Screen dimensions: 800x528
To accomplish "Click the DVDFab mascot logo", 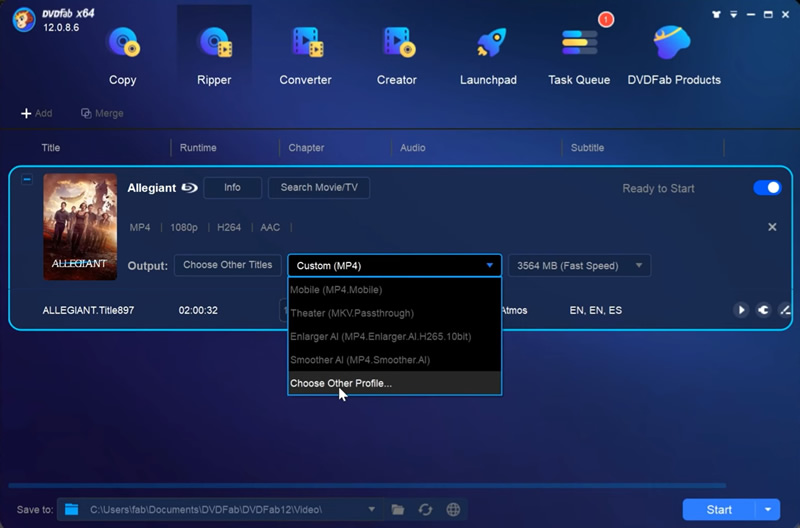I will point(23,20).
